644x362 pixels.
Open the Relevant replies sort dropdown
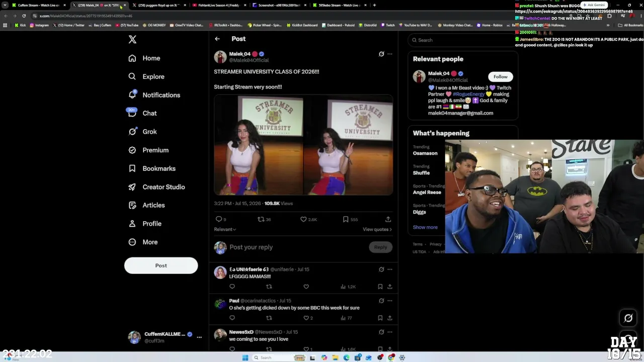point(225,229)
